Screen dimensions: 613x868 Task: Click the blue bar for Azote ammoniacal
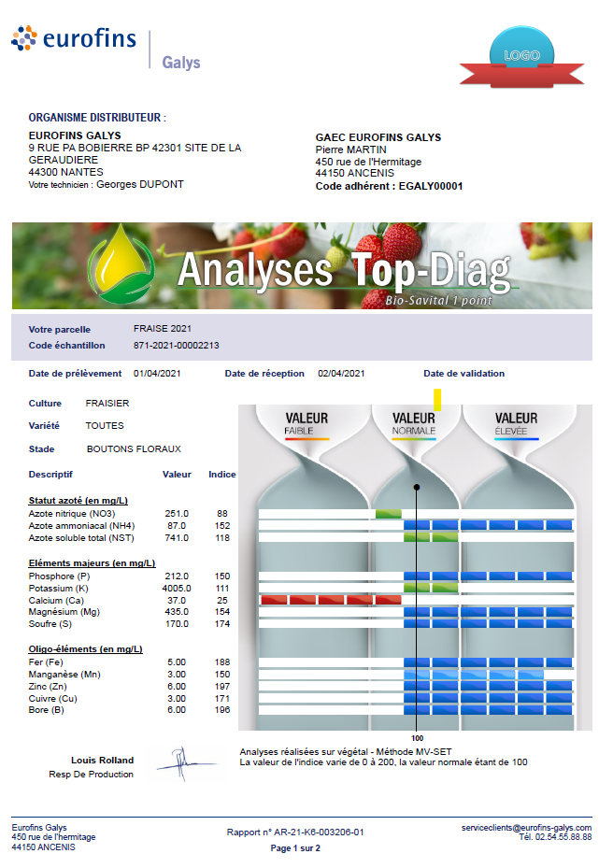tap(488, 525)
